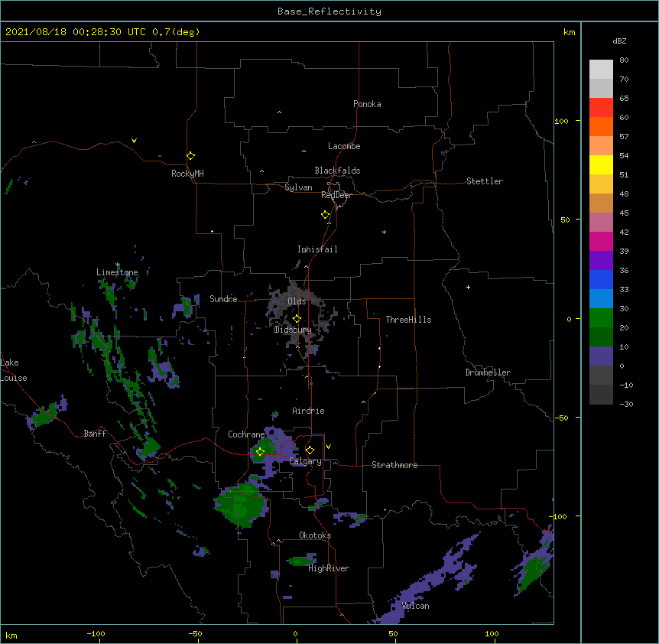Click the Vulcan city label

click(x=415, y=606)
